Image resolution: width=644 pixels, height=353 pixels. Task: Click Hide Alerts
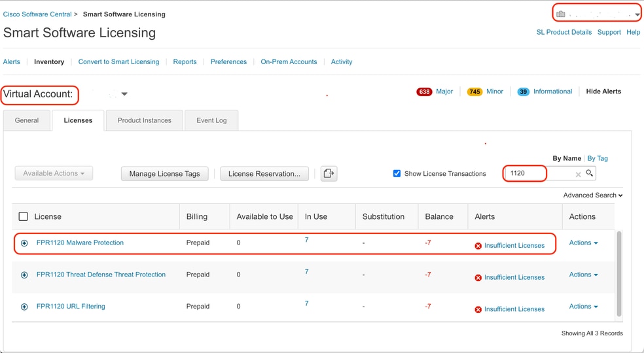[x=603, y=91]
